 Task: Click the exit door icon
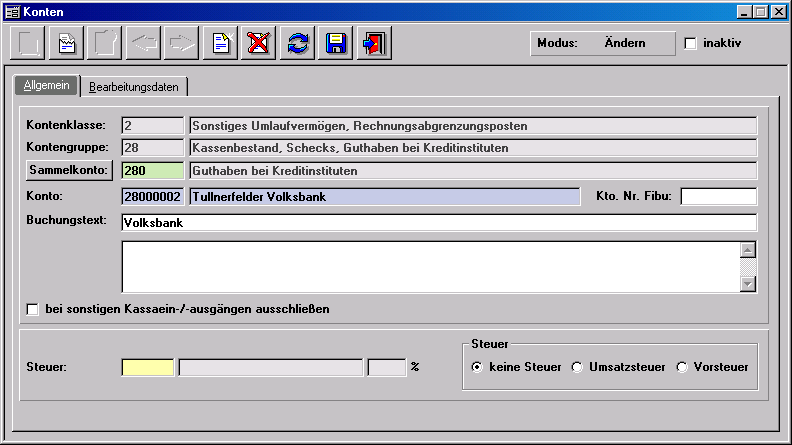coord(374,43)
